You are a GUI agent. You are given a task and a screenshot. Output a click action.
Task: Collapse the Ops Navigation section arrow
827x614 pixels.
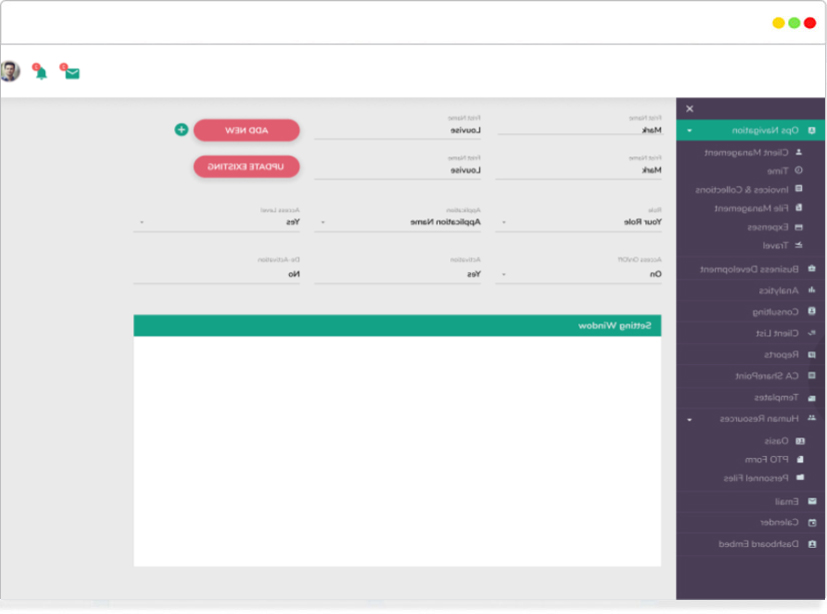tap(689, 131)
